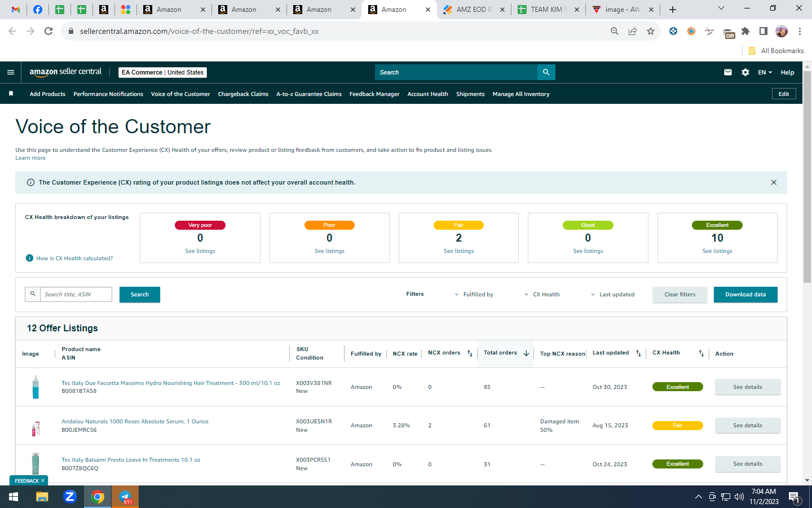Open the Chrome Extensions puzzle icon
The width and height of the screenshot is (812, 508).
point(745,31)
